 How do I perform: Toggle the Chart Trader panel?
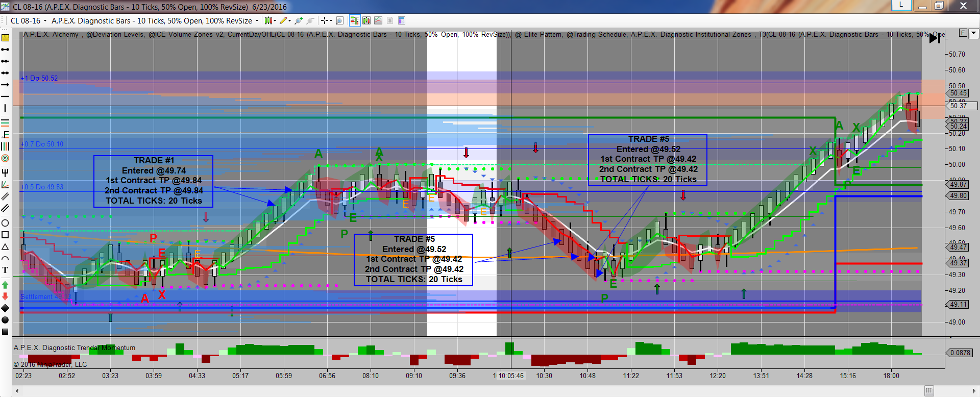[x=354, y=21]
